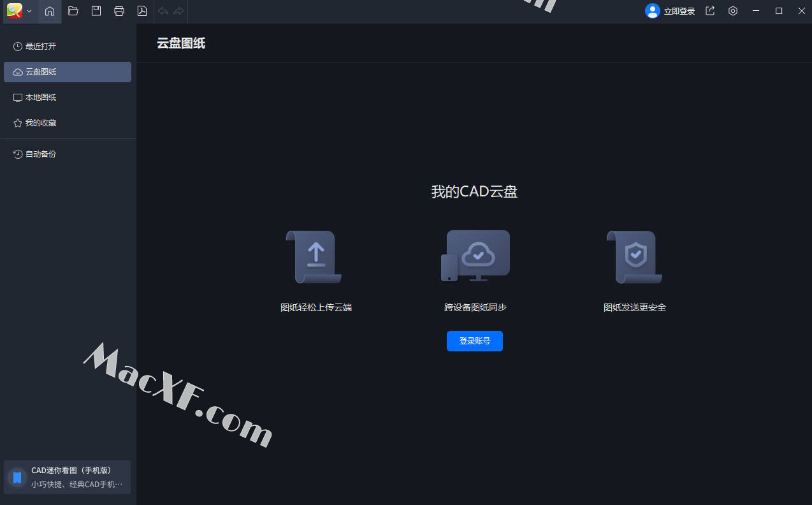Click the export to PDF icon

coord(142,11)
